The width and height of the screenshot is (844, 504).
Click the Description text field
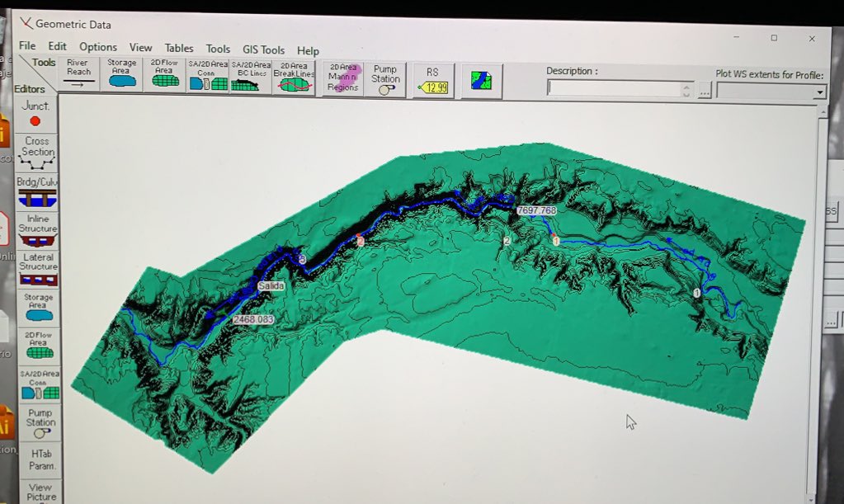pos(614,88)
